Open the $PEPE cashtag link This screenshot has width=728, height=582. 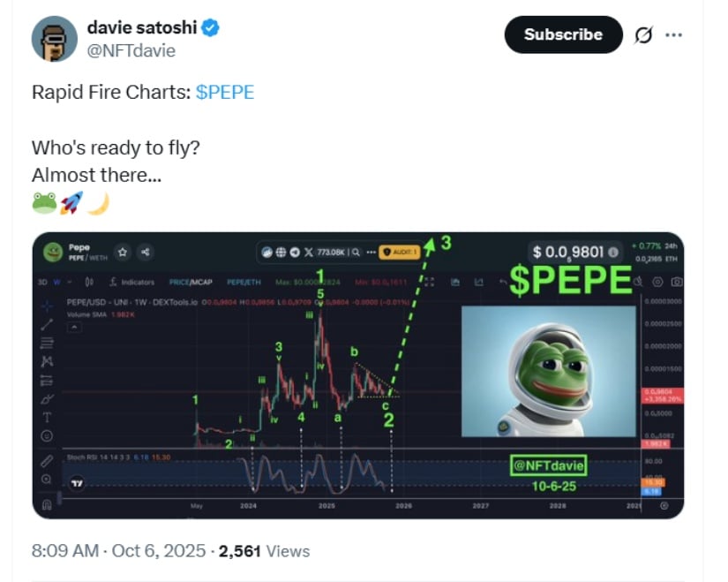[224, 93]
